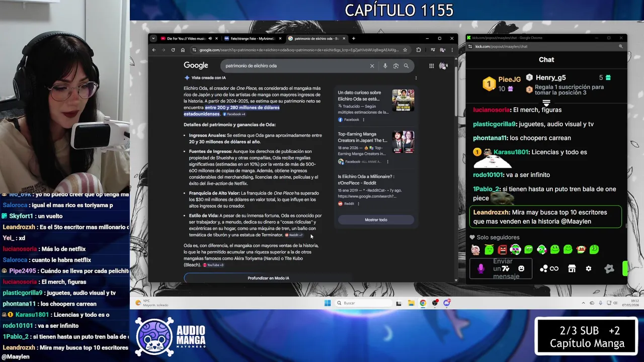Open the Facebook +4 source chip

(x=234, y=114)
